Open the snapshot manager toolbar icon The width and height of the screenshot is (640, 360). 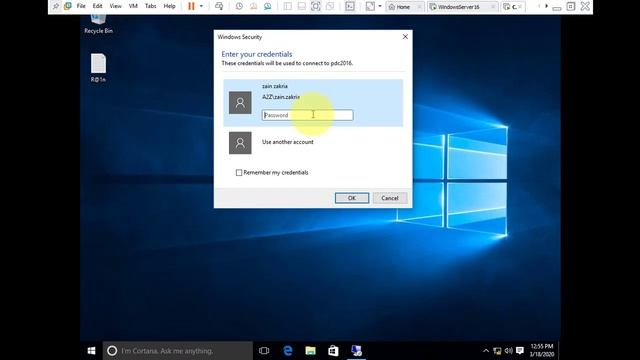267,6
